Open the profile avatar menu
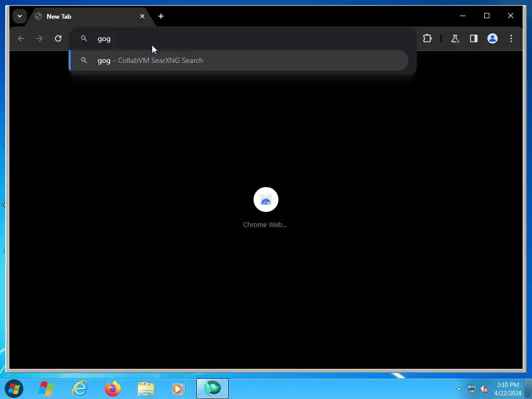This screenshot has height=399, width=532. 493,38
